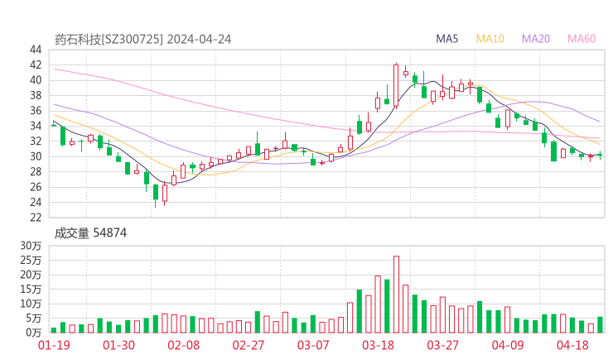Click the price axis value 32
This screenshot has height=364, width=613.
(36, 141)
